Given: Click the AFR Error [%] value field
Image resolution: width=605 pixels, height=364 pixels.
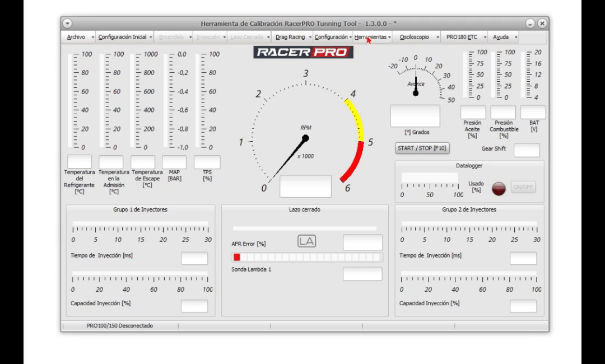Looking at the screenshot, I should click(x=362, y=242).
